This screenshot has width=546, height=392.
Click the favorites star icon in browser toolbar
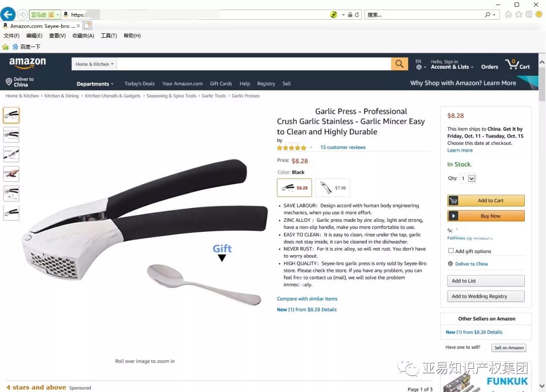[x=519, y=14]
